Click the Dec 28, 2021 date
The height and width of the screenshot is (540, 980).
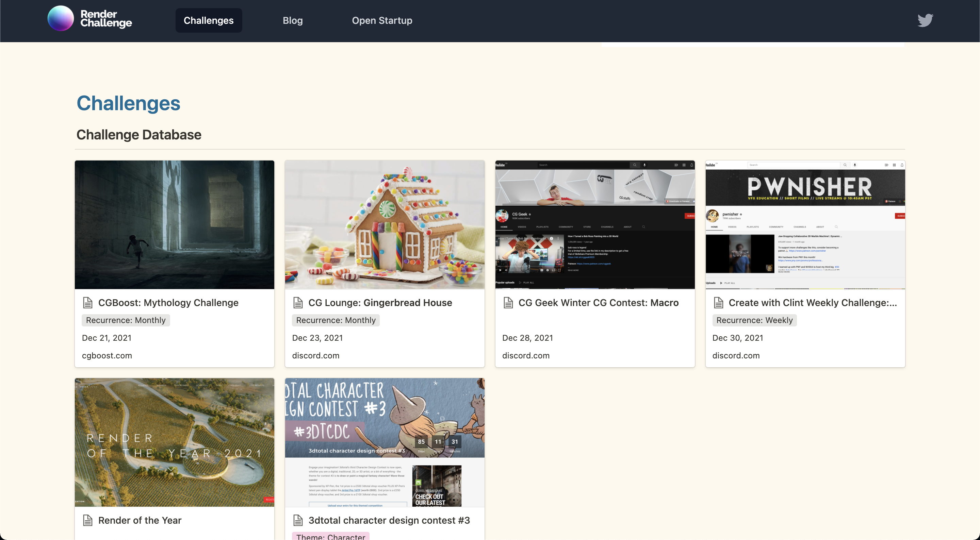point(527,338)
